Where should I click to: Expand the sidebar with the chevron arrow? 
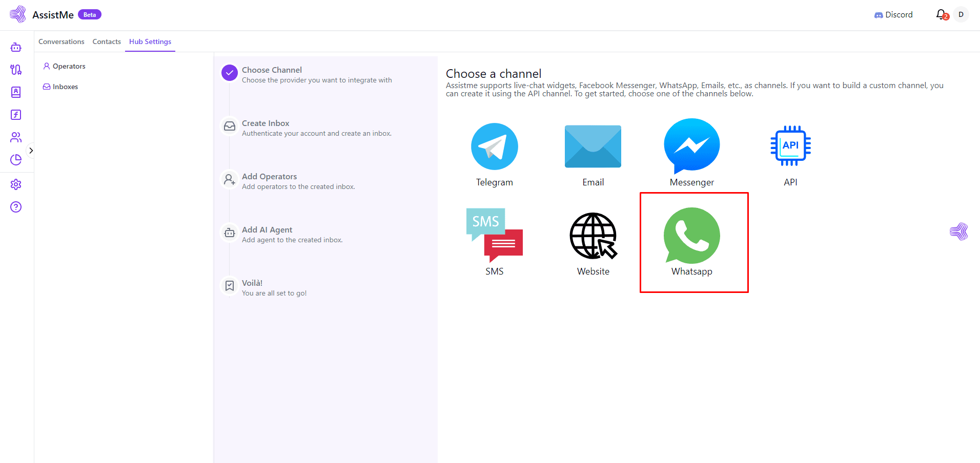pyautogui.click(x=31, y=151)
